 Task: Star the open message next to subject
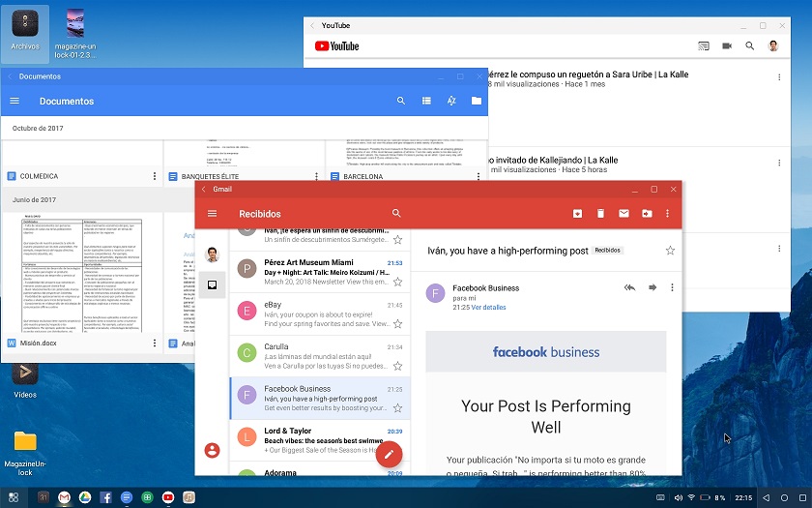(x=670, y=251)
